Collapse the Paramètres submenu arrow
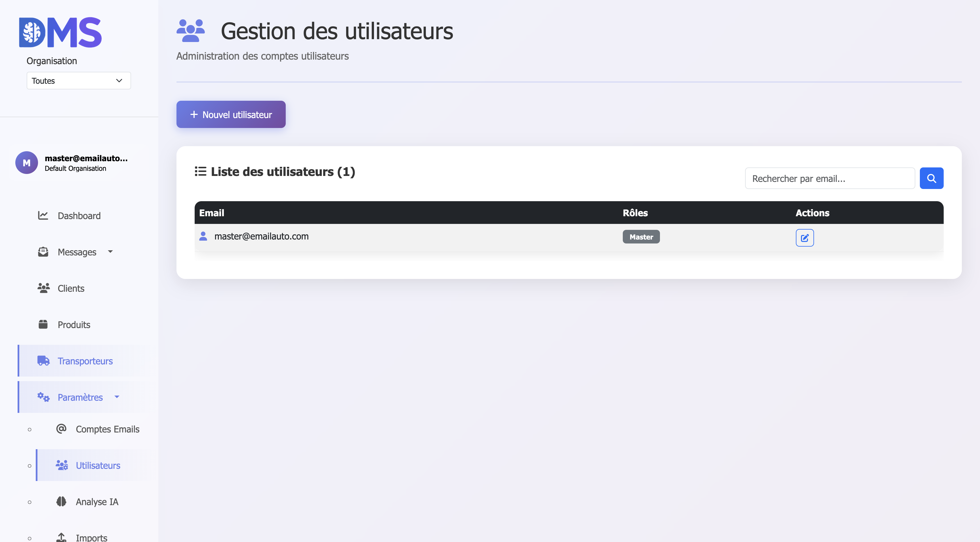 click(117, 397)
